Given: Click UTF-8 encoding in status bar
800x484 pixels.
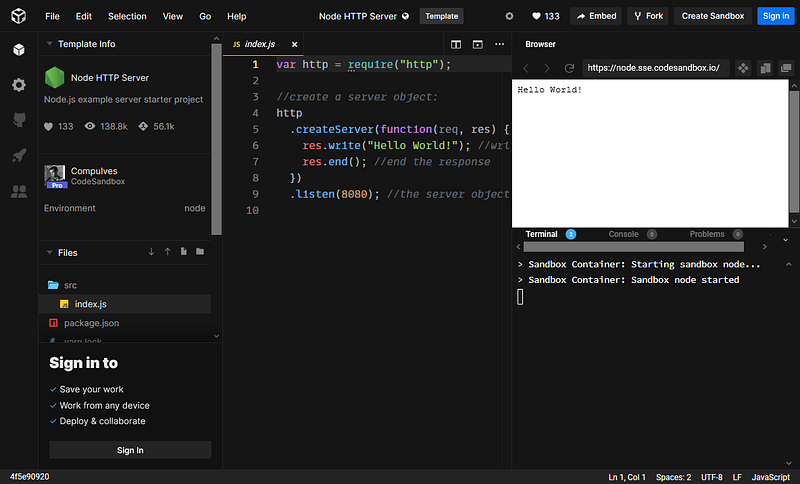Looking at the screenshot, I should tap(712, 477).
